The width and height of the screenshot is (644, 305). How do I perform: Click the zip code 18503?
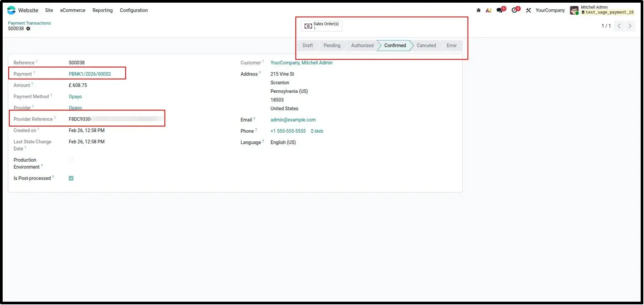[277, 100]
